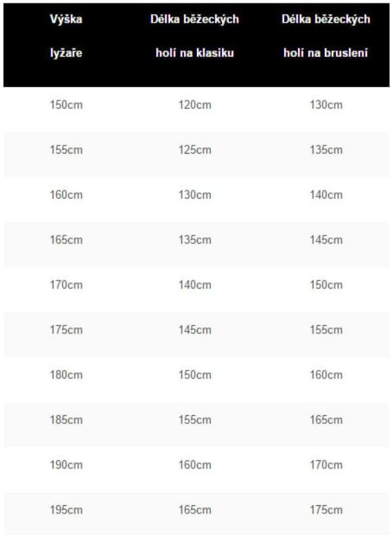392x535 pixels.
Task: Click 'Délka běžeckých holí na klasiku' header
Action: click(x=195, y=36)
